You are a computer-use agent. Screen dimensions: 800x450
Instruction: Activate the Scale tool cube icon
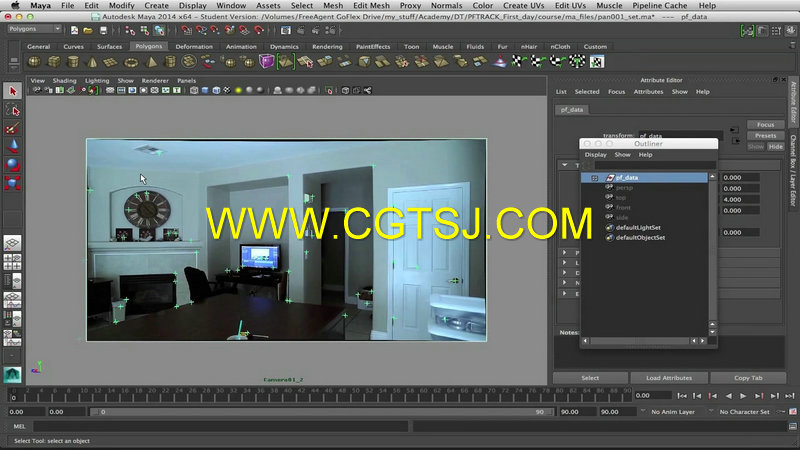click(13, 183)
